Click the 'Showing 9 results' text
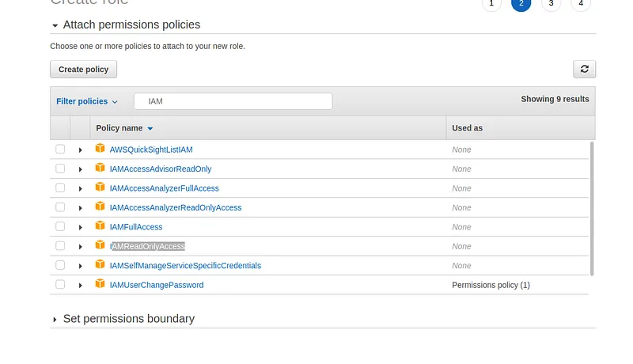 pos(555,99)
